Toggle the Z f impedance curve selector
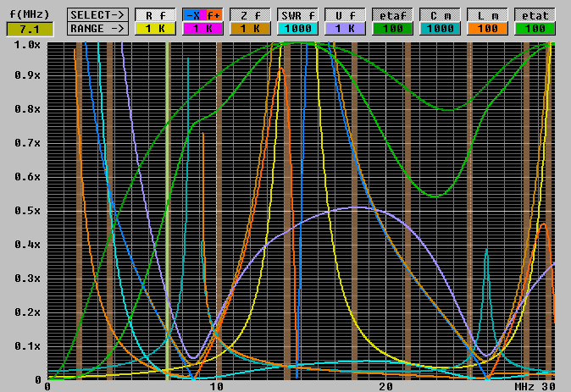 point(250,15)
